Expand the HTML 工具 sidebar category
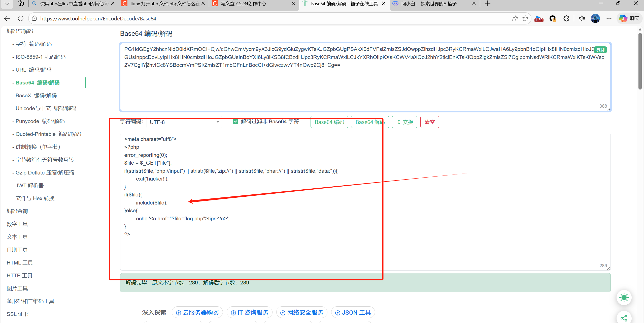 [x=20, y=262]
